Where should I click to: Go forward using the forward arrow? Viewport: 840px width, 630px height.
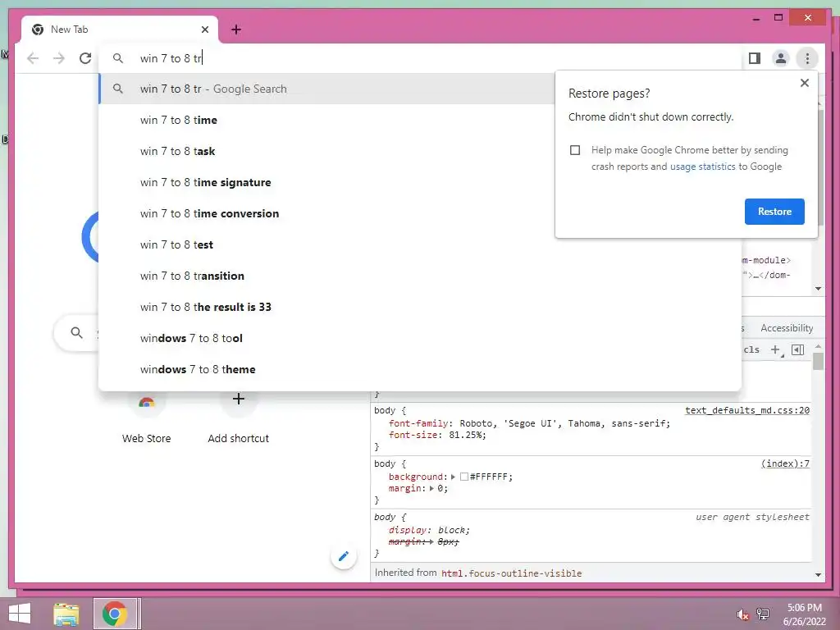click(59, 58)
